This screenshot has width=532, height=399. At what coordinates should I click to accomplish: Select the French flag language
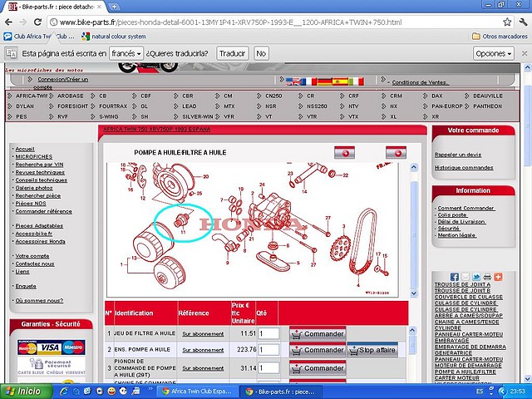click(309, 81)
